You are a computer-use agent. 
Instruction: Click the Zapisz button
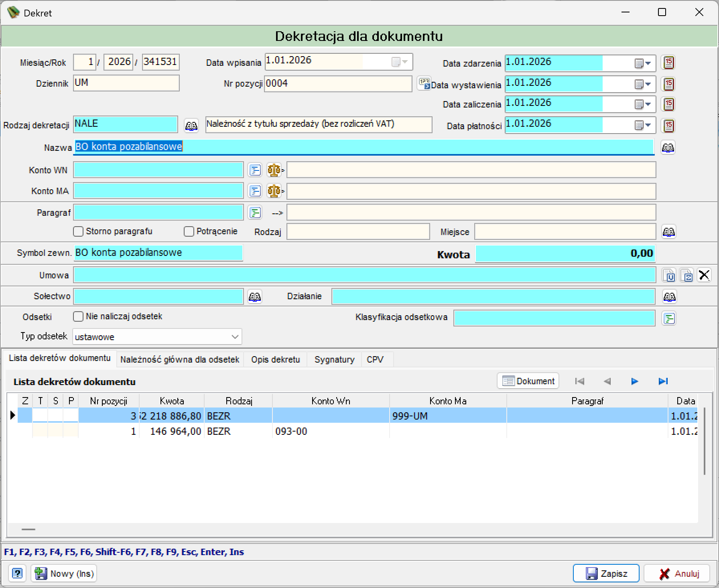606,574
